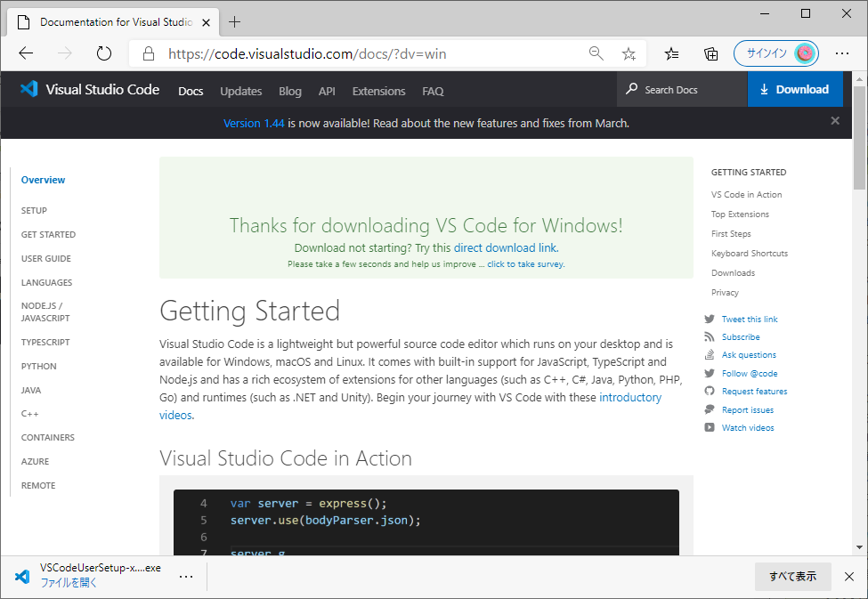Click the GitHub icon beside Request features
868x599 pixels.
click(710, 391)
